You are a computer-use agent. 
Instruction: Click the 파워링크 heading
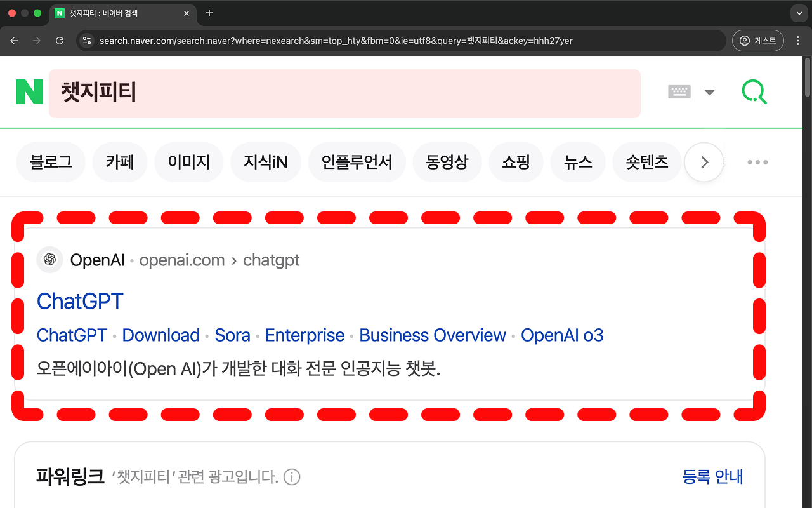pos(70,476)
